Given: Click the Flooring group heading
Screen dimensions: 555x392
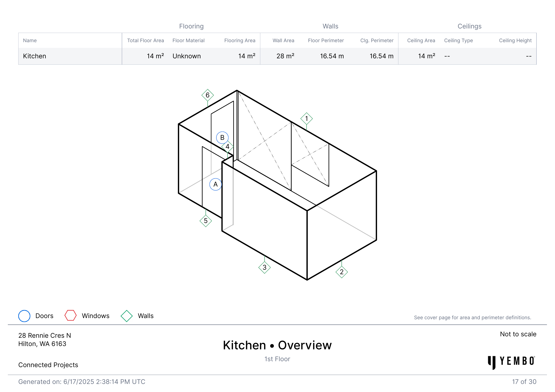Looking at the screenshot, I should [191, 26].
